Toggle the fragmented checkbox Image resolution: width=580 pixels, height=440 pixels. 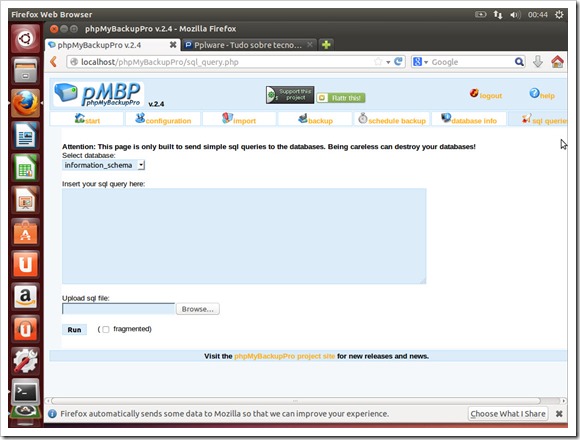106,329
